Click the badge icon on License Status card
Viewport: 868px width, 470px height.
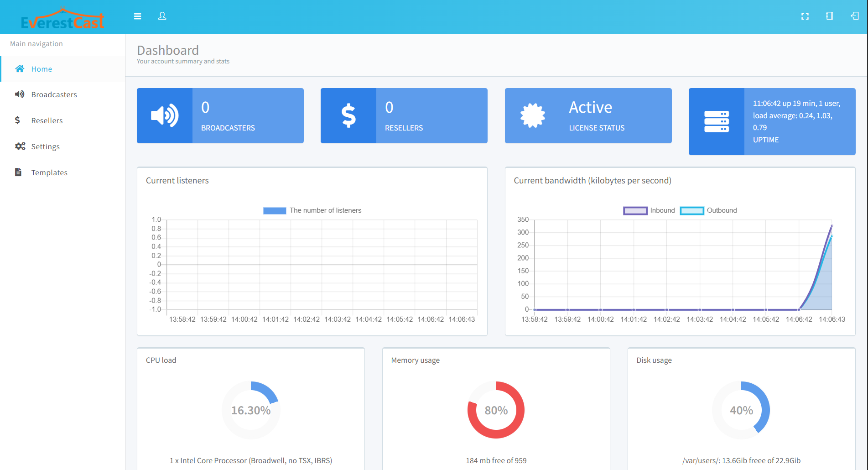[x=533, y=115]
